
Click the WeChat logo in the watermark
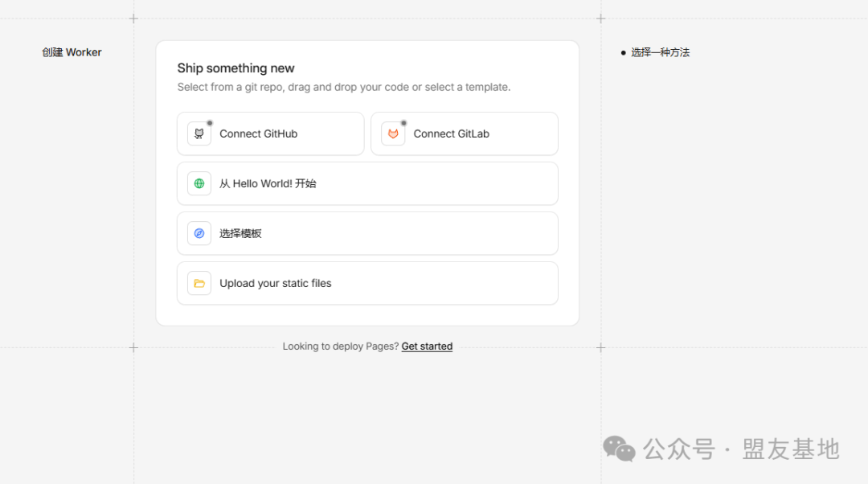tap(619, 449)
